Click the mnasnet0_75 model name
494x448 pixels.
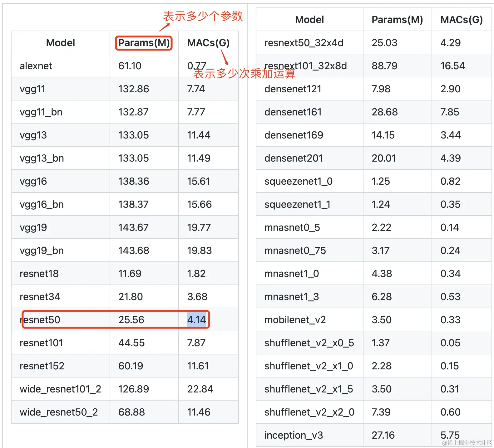295,251
